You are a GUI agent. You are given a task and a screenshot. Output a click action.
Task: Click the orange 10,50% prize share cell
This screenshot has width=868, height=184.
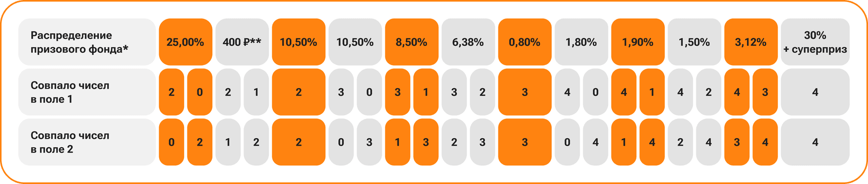point(299,42)
